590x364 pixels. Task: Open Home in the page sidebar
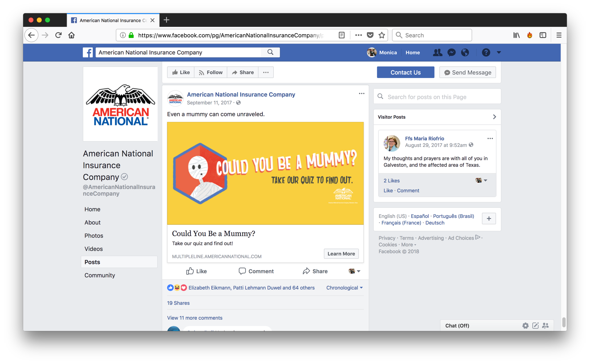click(x=92, y=209)
